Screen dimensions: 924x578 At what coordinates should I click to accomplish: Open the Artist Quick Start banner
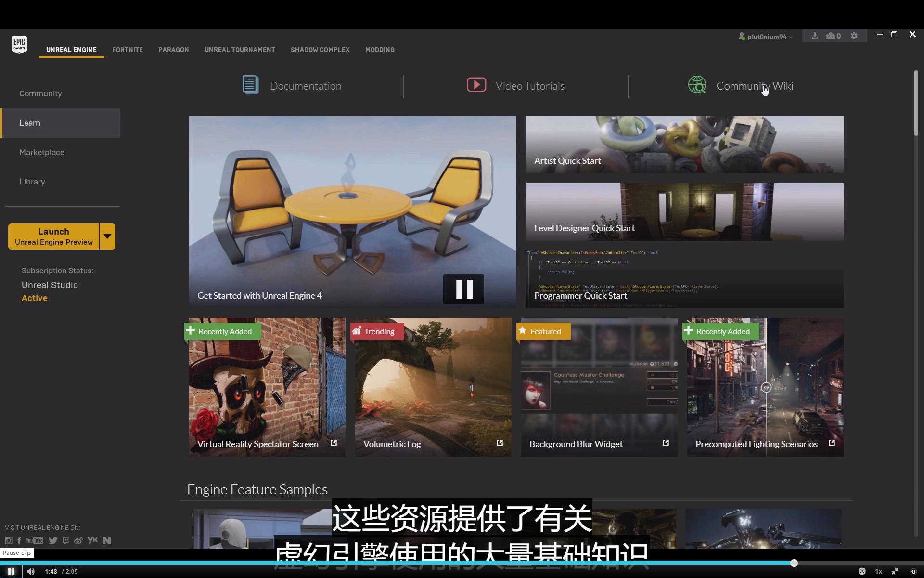point(684,144)
